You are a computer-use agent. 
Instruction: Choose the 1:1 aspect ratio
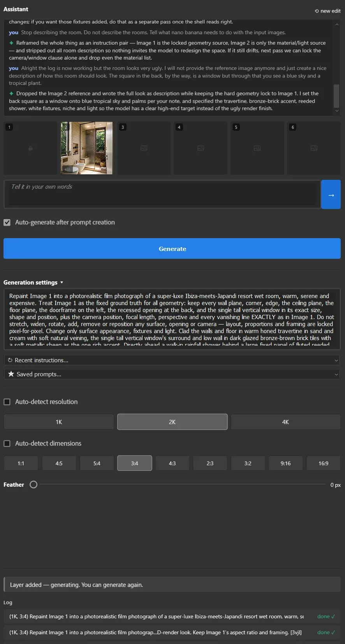point(21,463)
